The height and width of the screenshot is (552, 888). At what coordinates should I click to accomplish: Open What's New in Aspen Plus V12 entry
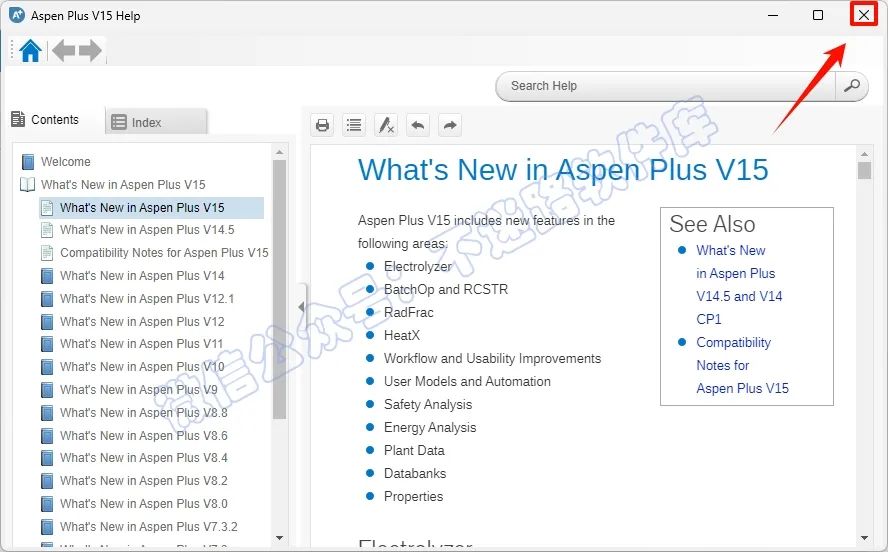point(142,322)
